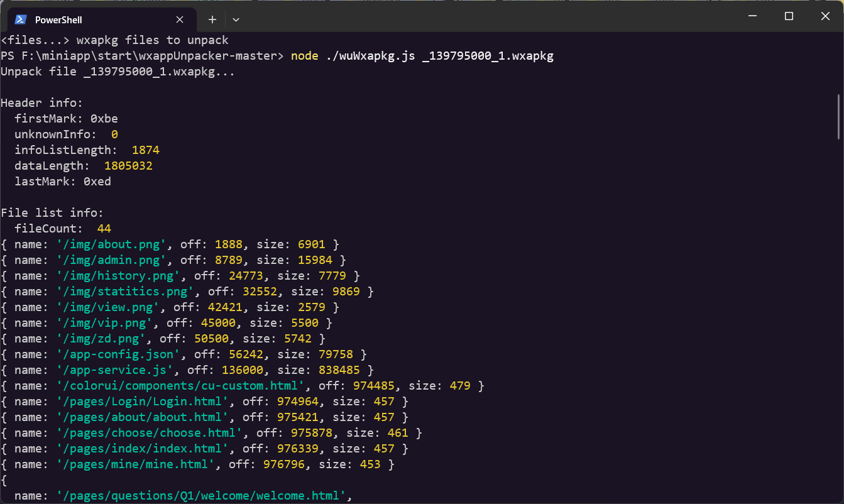Close the terminal window
This screenshot has width=844, height=504.
click(825, 16)
